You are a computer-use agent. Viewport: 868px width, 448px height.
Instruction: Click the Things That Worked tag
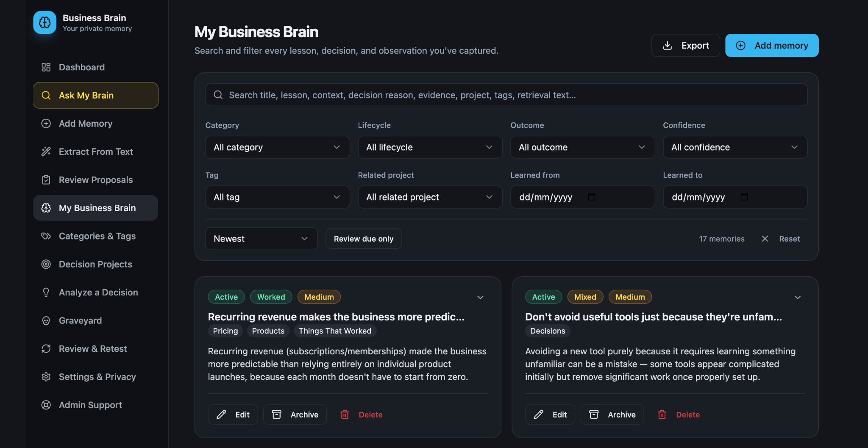coord(335,331)
